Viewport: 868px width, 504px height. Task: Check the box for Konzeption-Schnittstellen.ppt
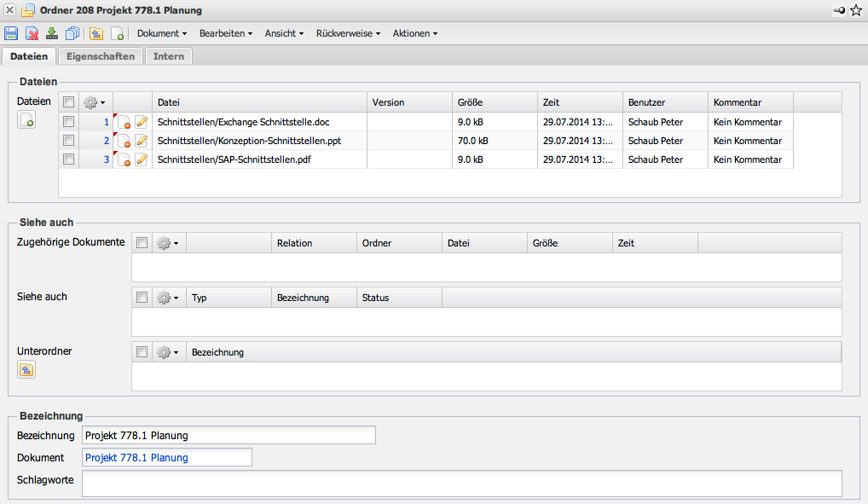[x=68, y=141]
